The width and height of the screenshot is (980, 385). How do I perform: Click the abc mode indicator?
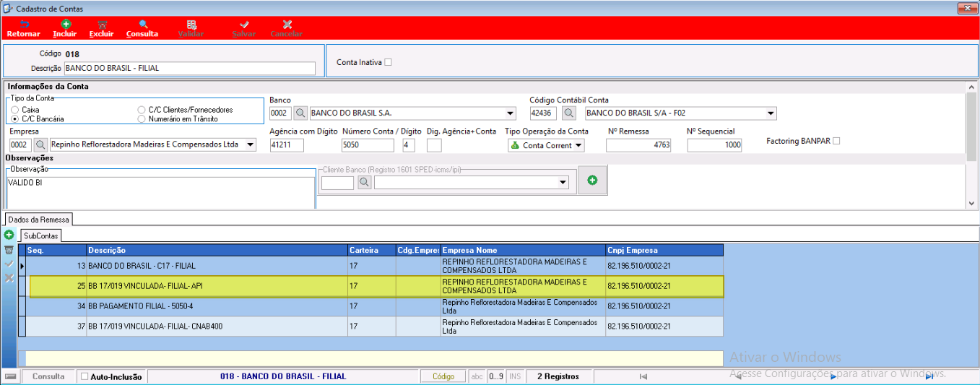477,376
